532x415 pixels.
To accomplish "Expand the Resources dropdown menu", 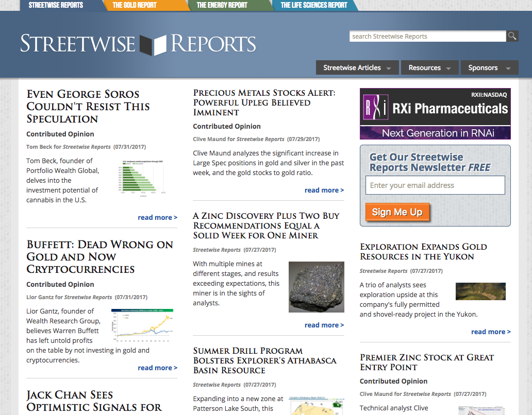I will [x=429, y=68].
